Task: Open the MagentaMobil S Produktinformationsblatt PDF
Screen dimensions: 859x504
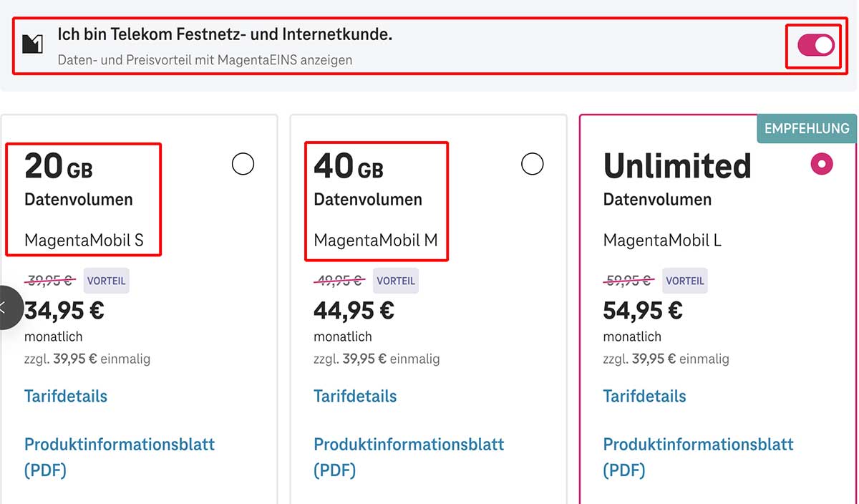Action: 119,444
